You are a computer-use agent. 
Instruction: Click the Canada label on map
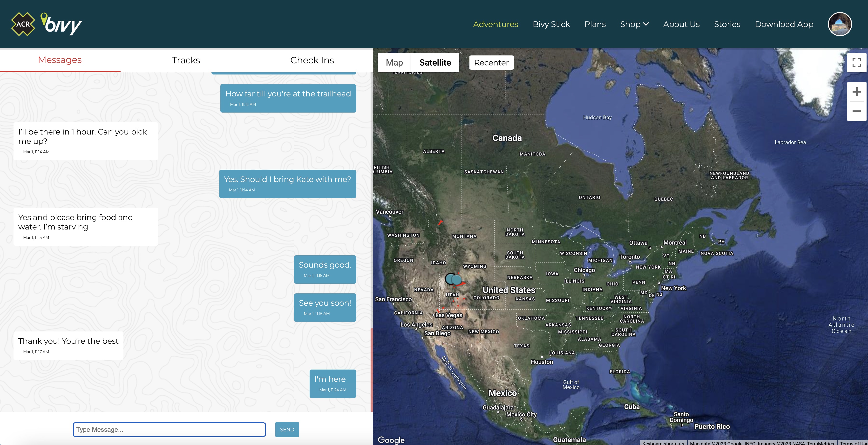pyautogui.click(x=507, y=138)
